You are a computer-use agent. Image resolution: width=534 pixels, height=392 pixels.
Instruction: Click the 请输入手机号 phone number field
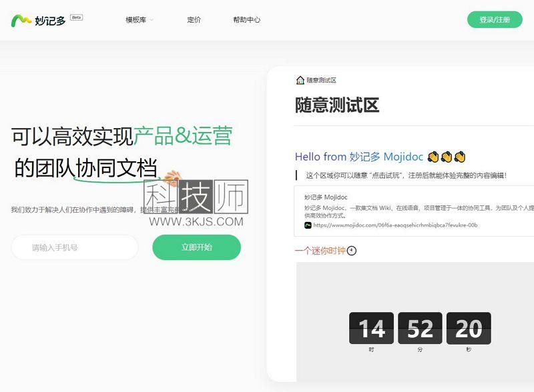(75, 247)
